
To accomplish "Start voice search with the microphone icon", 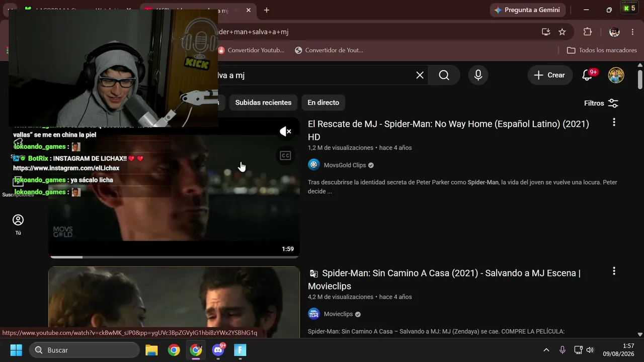I will pyautogui.click(x=478, y=75).
